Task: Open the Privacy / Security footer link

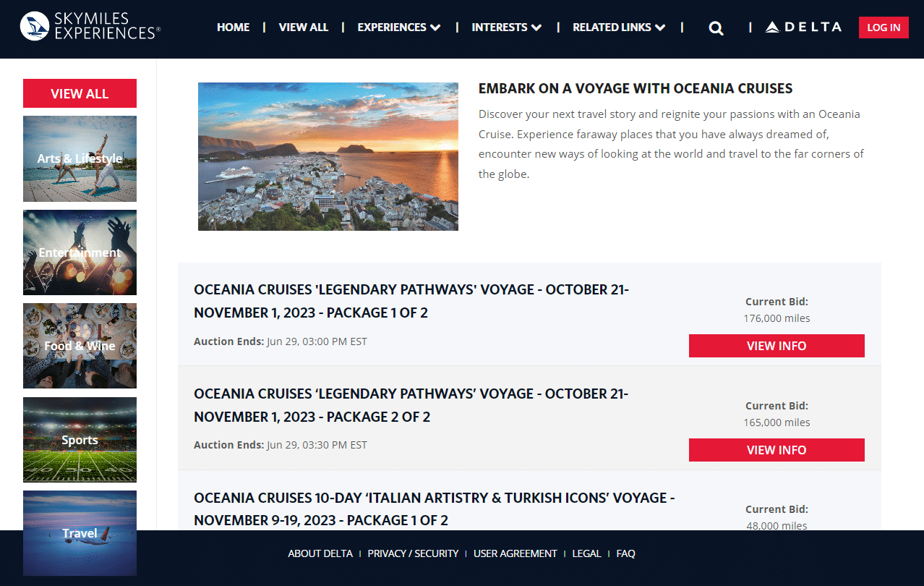Action: (413, 553)
